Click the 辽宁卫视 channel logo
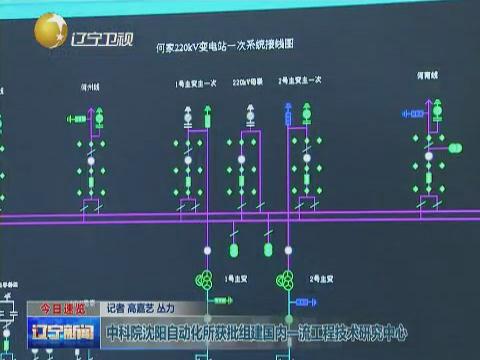This screenshot has height=360, width=480. tap(84, 32)
